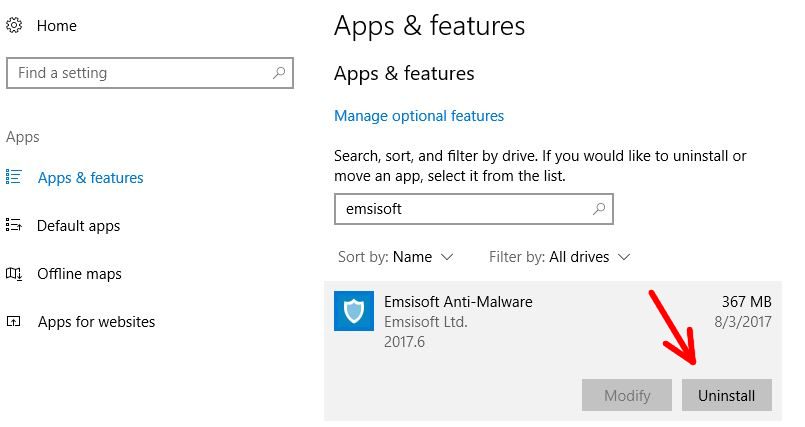Open Manage optional features link
Screen dimensions: 805x427
[419, 116]
